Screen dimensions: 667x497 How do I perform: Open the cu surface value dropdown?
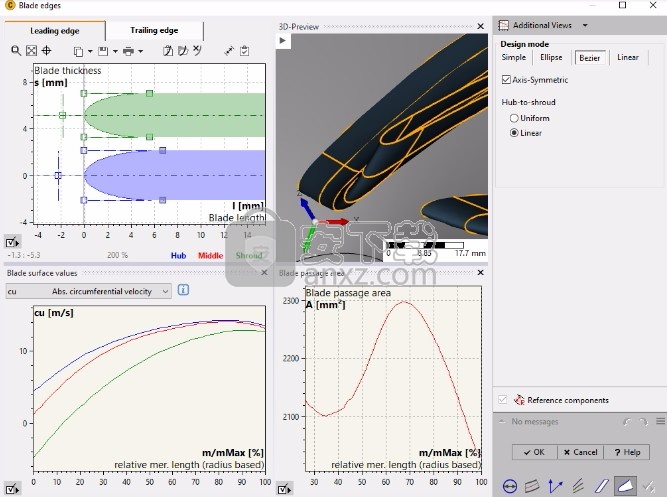88,291
